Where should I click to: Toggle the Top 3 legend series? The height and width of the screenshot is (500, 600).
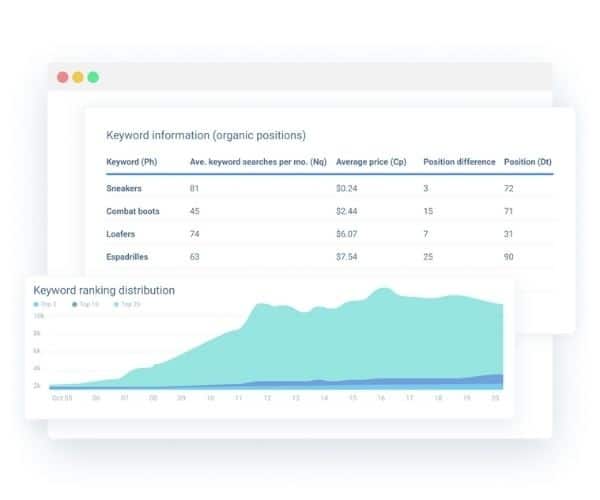(45, 304)
